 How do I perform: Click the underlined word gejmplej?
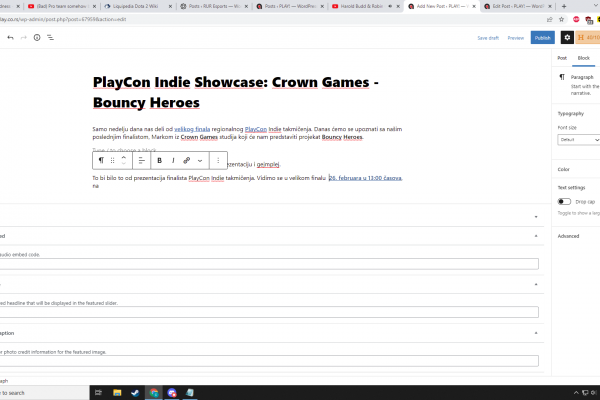point(268,165)
